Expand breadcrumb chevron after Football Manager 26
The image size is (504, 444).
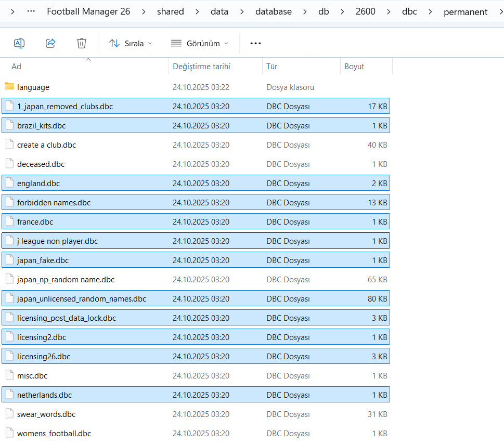(x=144, y=11)
